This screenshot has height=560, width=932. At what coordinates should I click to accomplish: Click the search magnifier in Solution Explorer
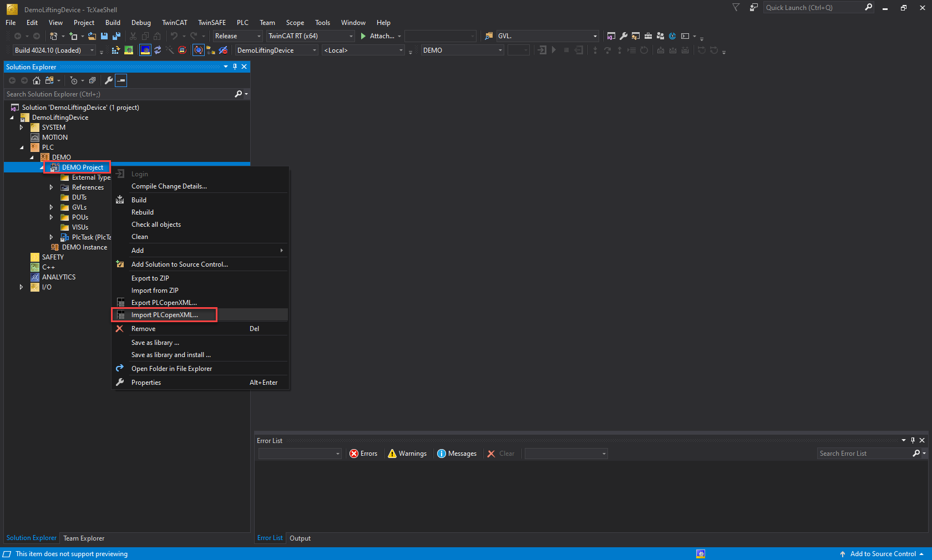coord(239,94)
